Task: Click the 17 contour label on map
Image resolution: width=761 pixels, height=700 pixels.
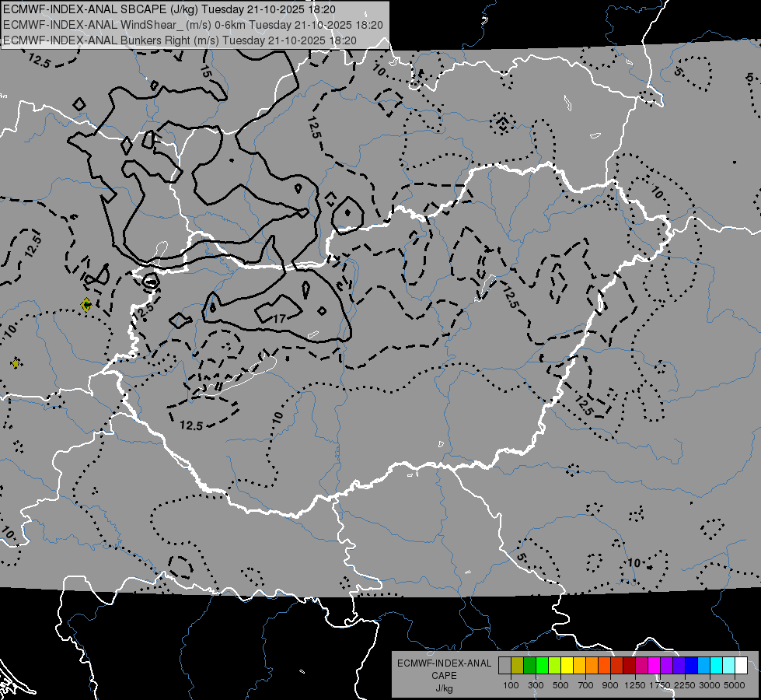Action: [279, 319]
